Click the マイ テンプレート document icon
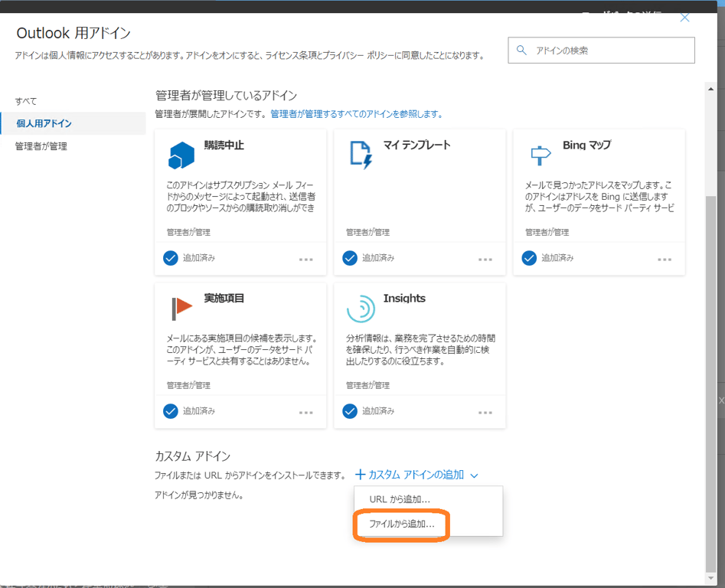The image size is (725, 588). [361, 155]
